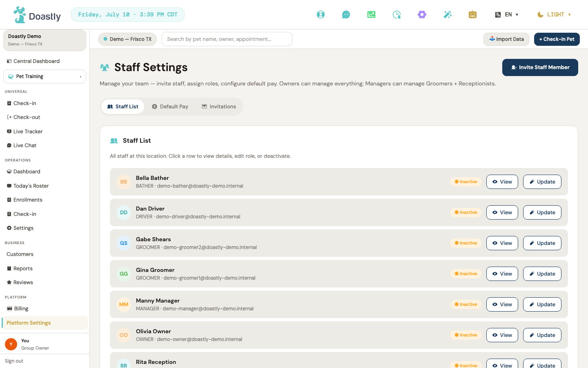Click the orange Y user avatar
The width and height of the screenshot is (588, 368).
click(x=11, y=344)
